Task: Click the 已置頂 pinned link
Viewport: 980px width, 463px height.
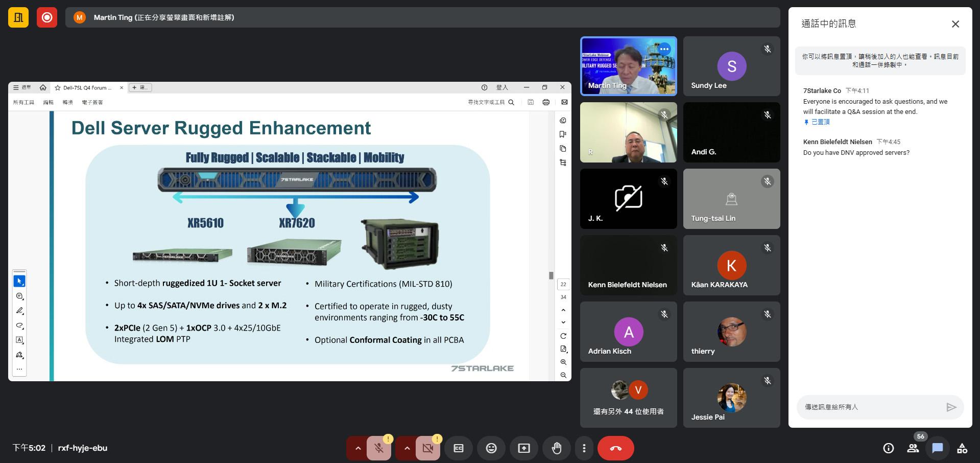Action: tap(820, 122)
